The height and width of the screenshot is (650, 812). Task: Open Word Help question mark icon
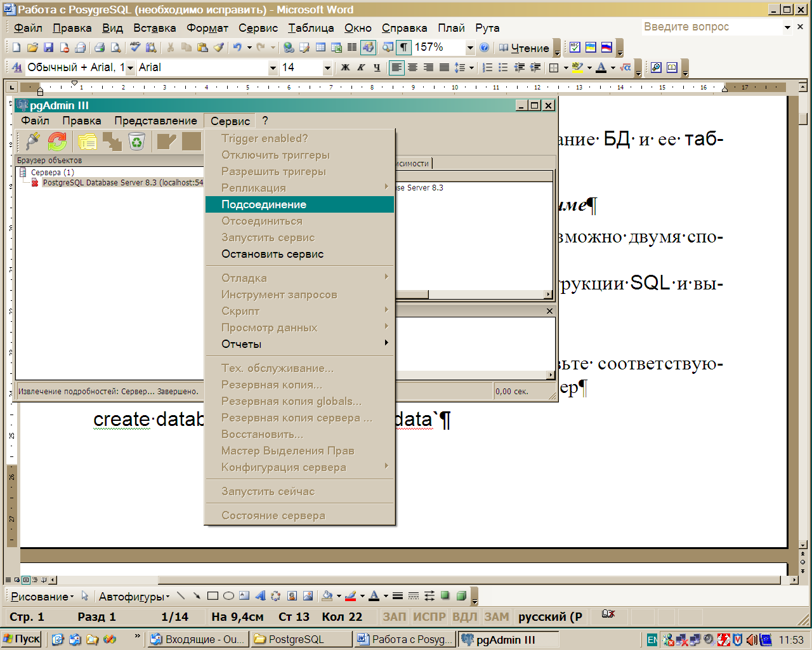pos(484,48)
